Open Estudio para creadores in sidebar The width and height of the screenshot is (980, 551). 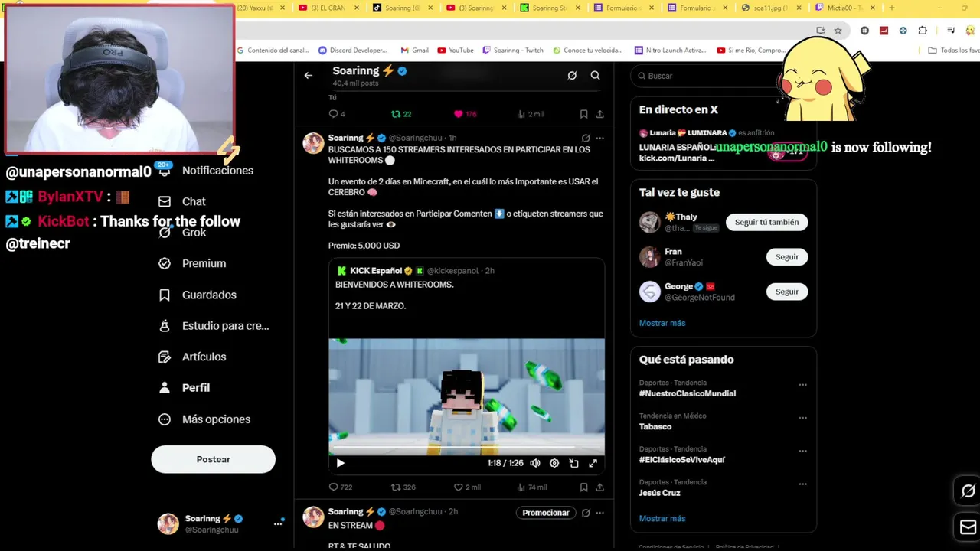pyautogui.click(x=214, y=326)
